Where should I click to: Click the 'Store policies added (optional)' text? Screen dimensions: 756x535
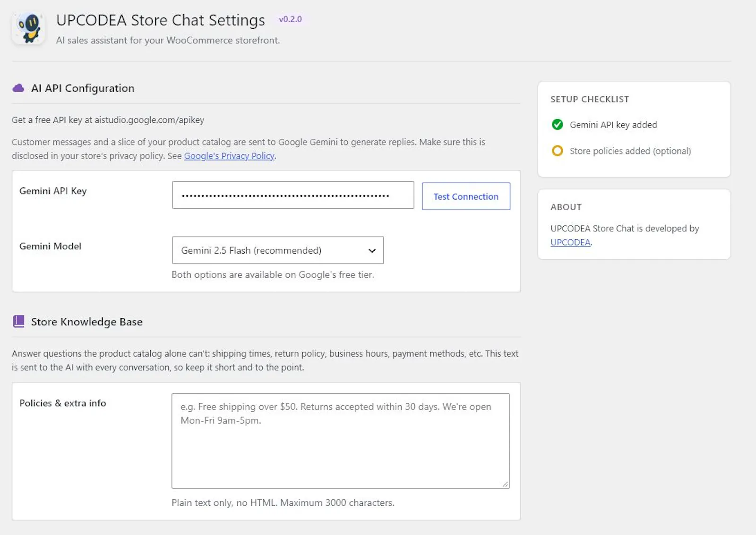coord(630,151)
